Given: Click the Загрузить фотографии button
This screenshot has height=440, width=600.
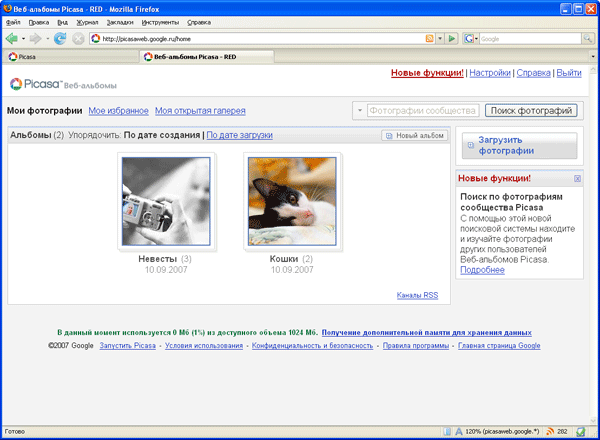Looking at the screenshot, I should tap(519, 145).
